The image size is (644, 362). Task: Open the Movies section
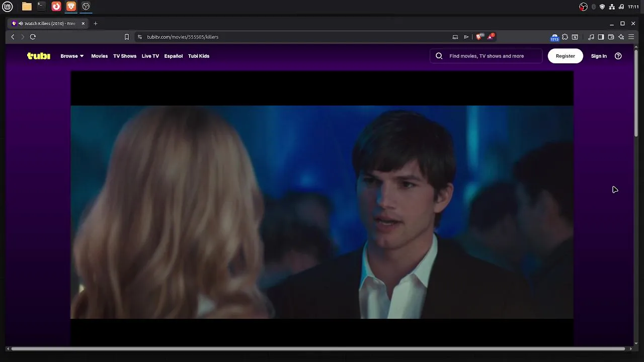point(99,56)
